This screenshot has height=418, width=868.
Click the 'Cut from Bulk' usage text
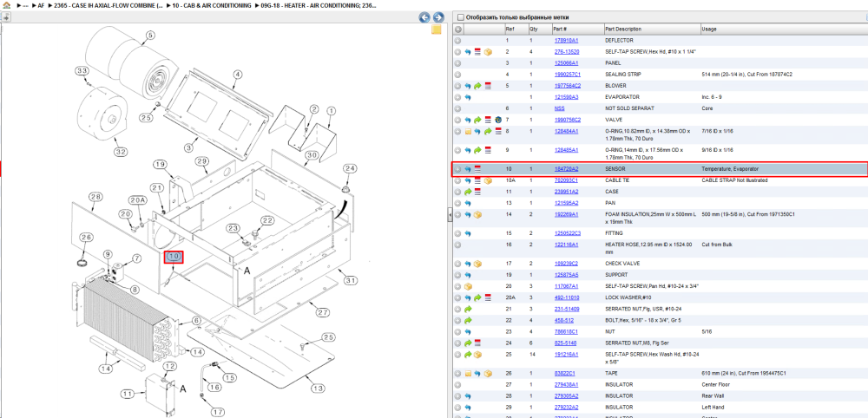717,245
